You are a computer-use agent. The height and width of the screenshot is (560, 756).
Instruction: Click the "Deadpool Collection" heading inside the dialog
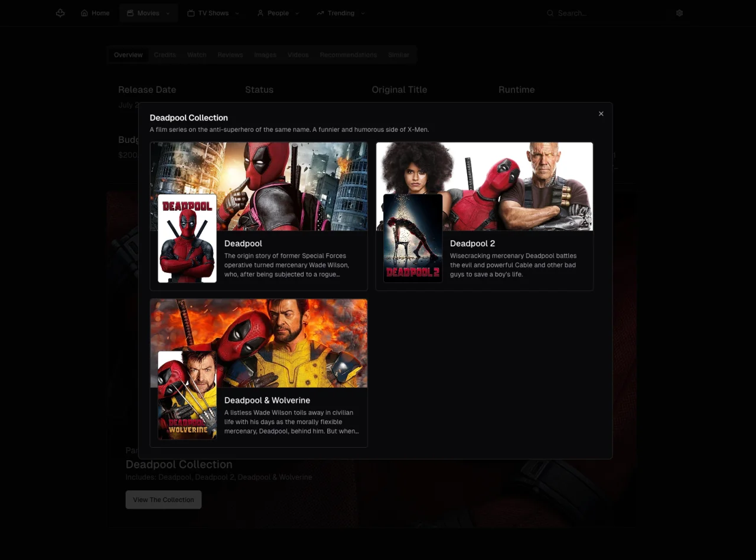coord(188,118)
